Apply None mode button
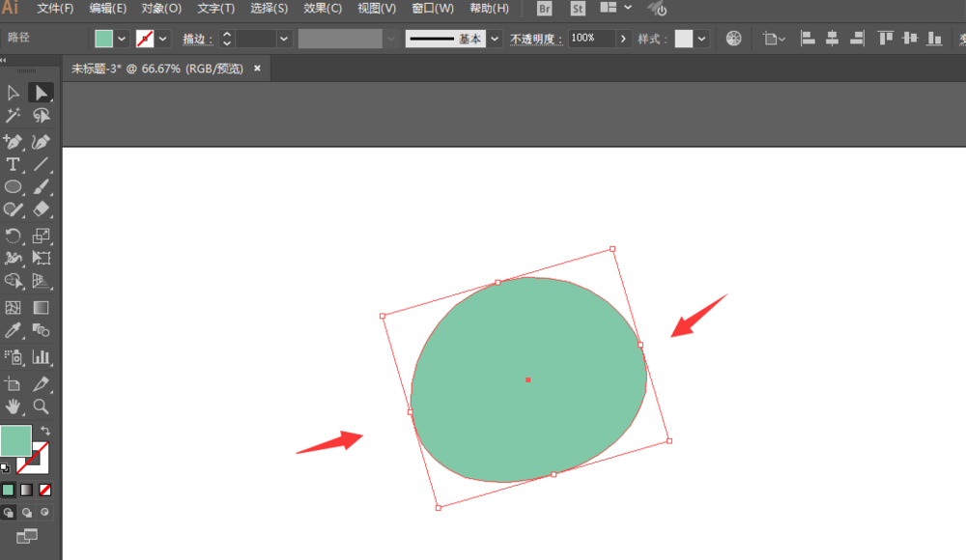 point(45,490)
